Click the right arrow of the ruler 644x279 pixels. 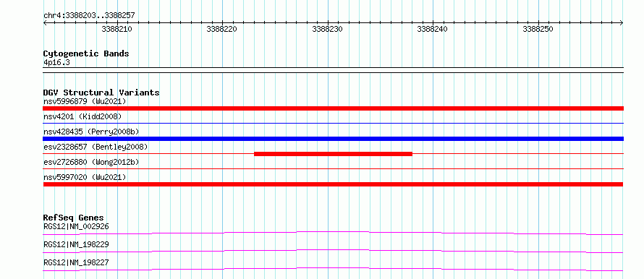pyautogui.click(x=622, y=23)
